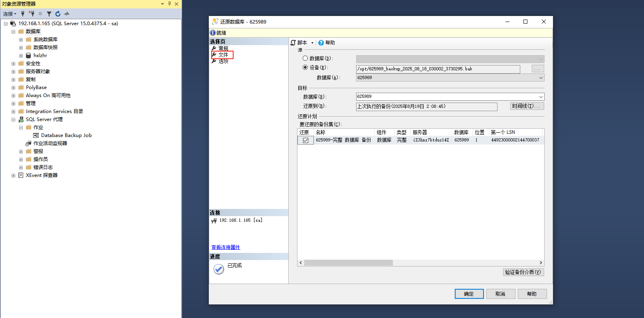Viewport: 644px width, 318px height.
Task: Select the 设备(E) source radio button
Action: [305, 68]
